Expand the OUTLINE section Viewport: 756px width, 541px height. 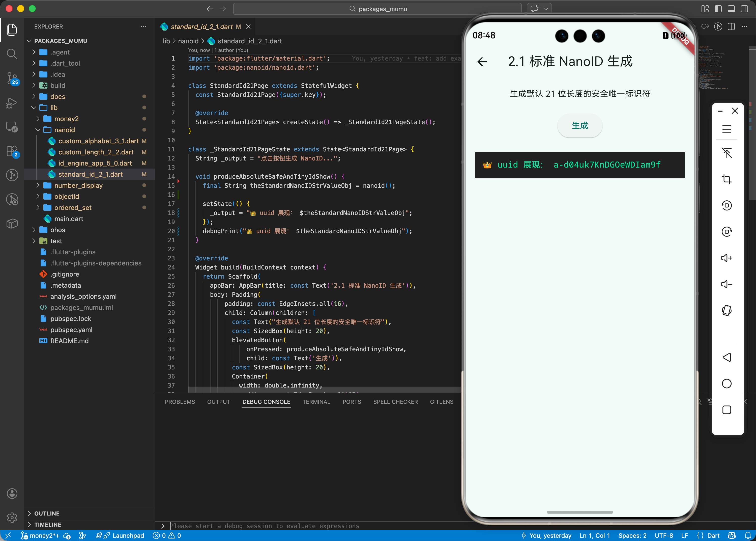pos(47,513)
